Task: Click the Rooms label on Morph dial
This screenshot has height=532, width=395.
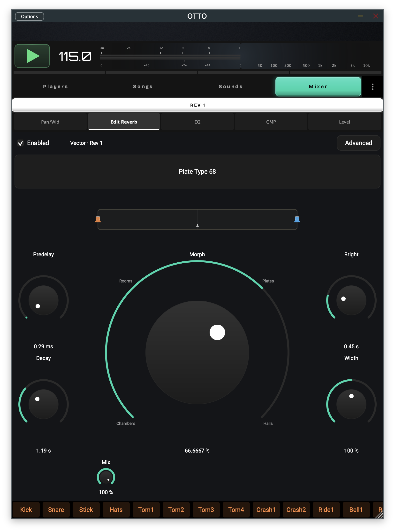Action: pyautogui.click(x=126, y=281)
